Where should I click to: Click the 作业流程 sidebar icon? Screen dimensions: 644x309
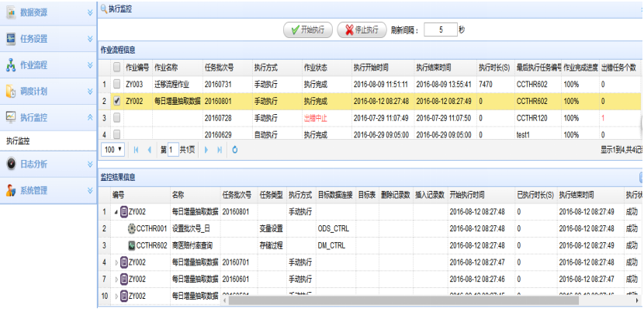point(11,65)
